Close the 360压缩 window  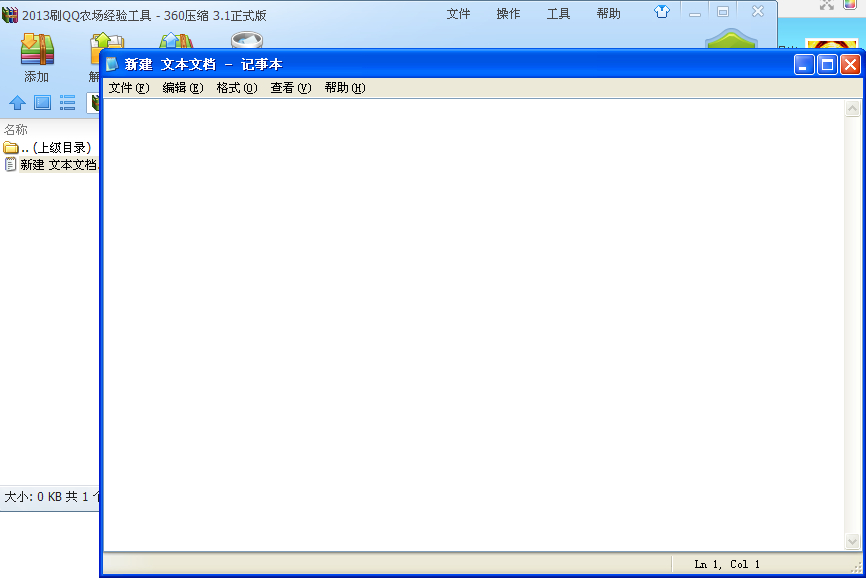(758, 12)
